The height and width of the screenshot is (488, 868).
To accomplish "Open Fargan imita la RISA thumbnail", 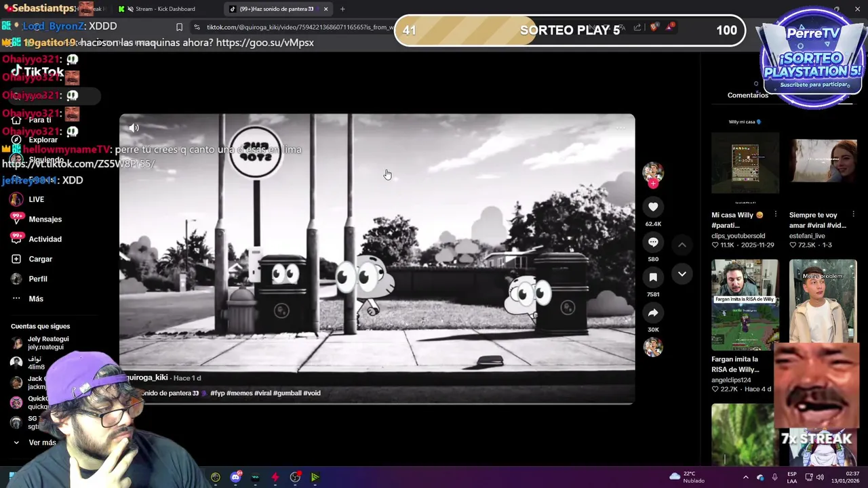I will pyautogui.click(x=745, y=304).
